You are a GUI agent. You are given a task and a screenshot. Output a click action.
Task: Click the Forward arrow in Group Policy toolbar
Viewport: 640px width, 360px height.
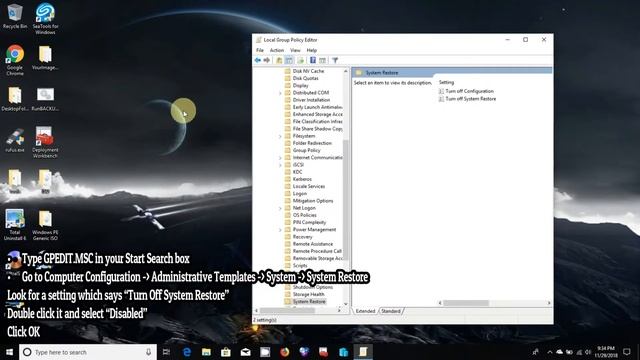point(267,60)
